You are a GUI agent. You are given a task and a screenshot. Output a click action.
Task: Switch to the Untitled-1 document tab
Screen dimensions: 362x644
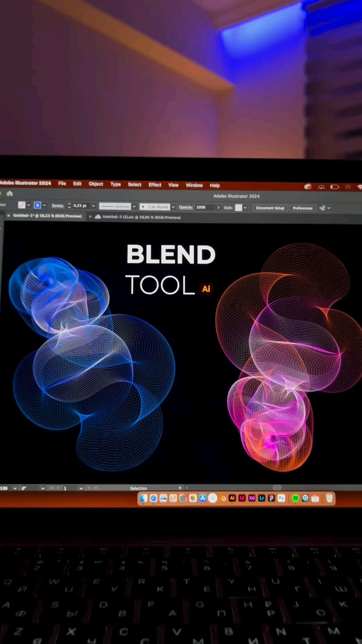coord(47,216)
